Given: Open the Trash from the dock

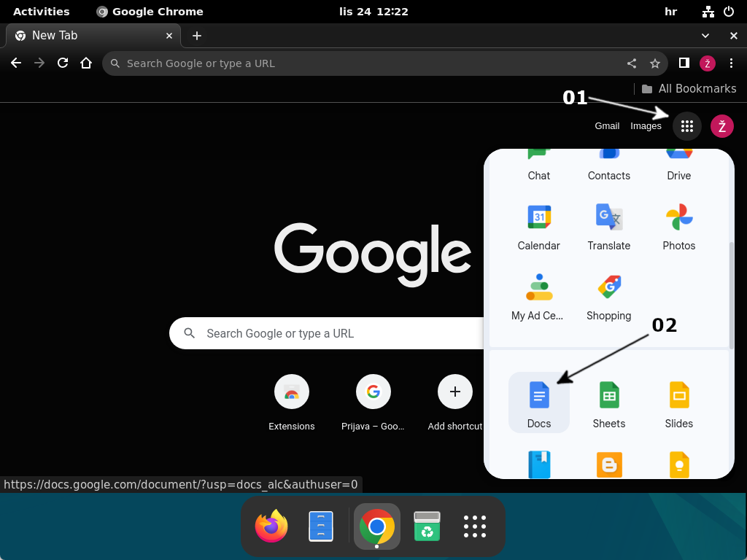Looking at the screenshot, I should 427,526.
